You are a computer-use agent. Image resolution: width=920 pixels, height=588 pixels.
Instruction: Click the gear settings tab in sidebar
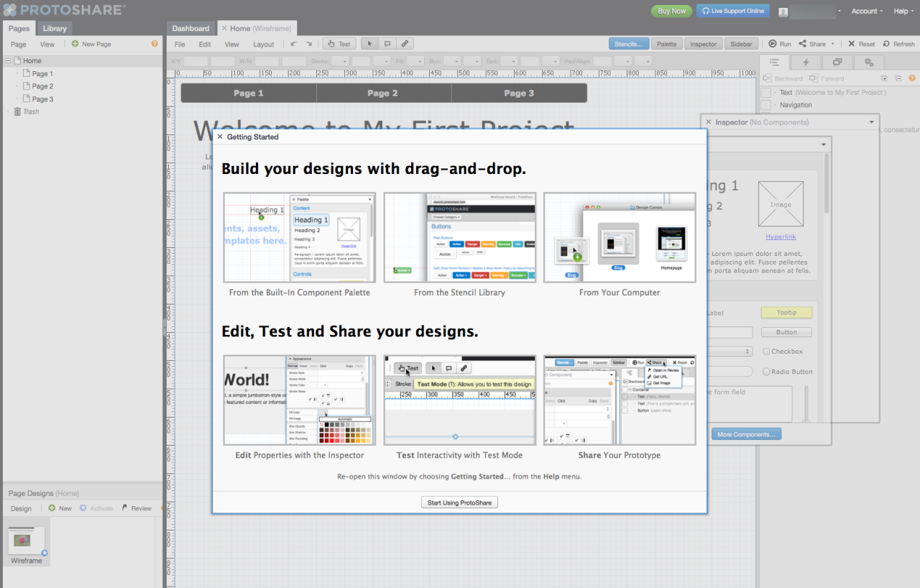(x=868, y=63)
